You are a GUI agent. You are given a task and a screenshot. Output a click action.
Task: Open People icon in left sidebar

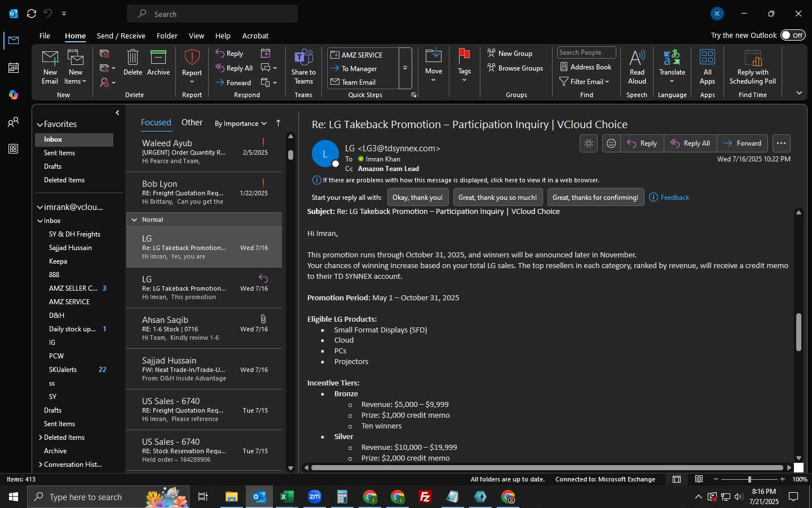(14, 122)
